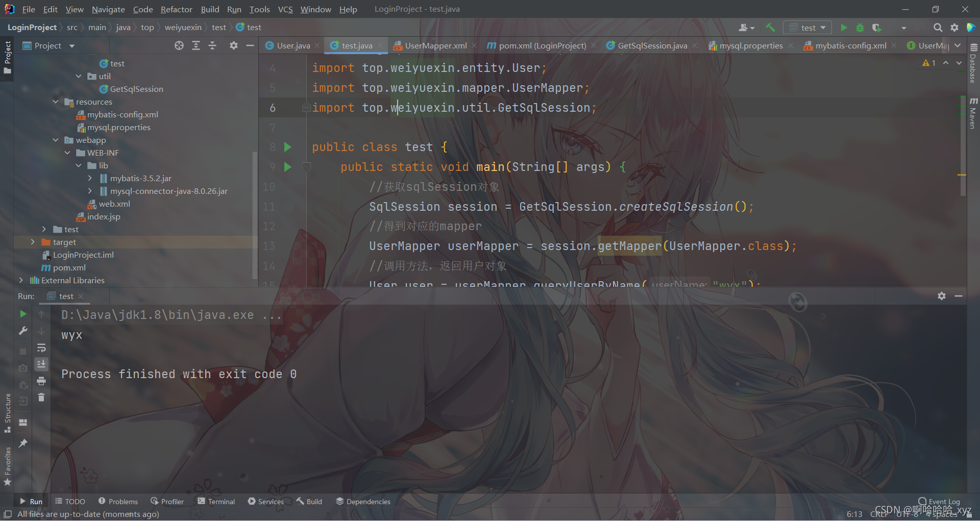Viewport: 980px width, 521px height.
Task: Open the Profiler tool window
Action: click(x=167, y=502)
